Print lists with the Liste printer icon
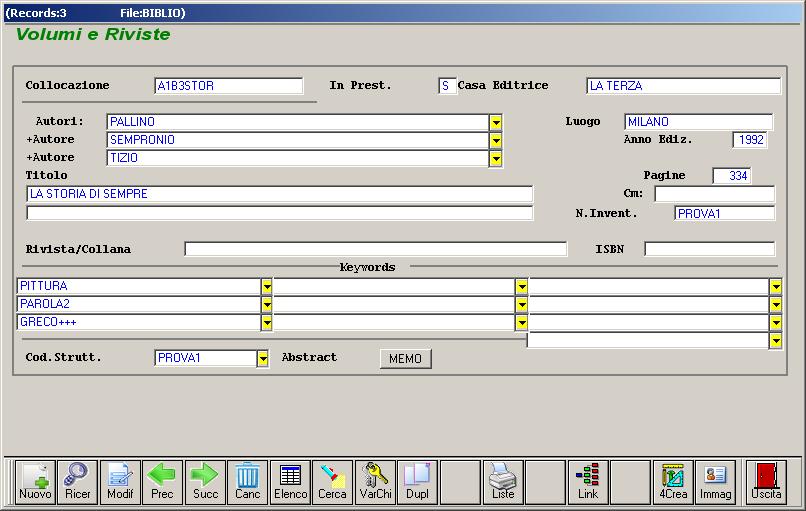The height and width of the screenshot is (511, 806). pyautogui.click(x=503, y=482)
